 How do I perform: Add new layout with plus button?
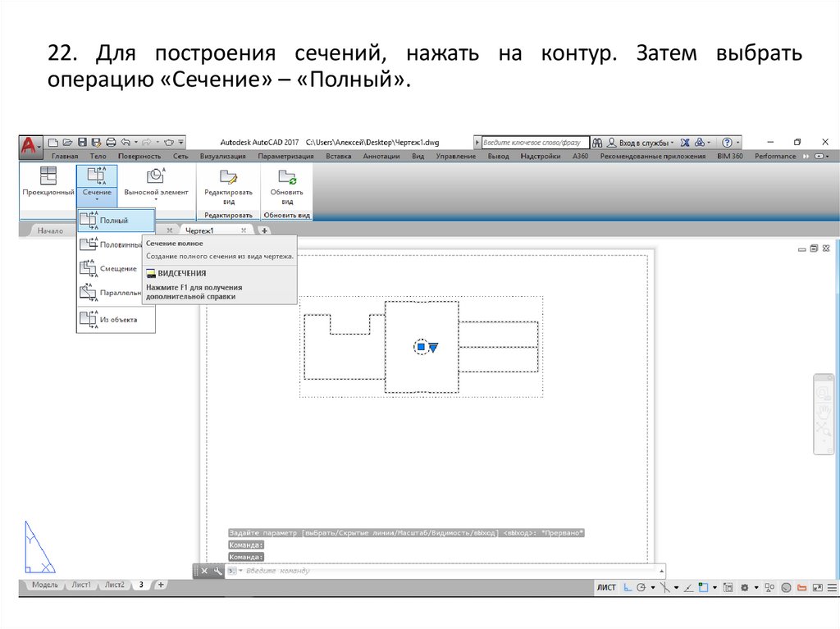(161, 585)
